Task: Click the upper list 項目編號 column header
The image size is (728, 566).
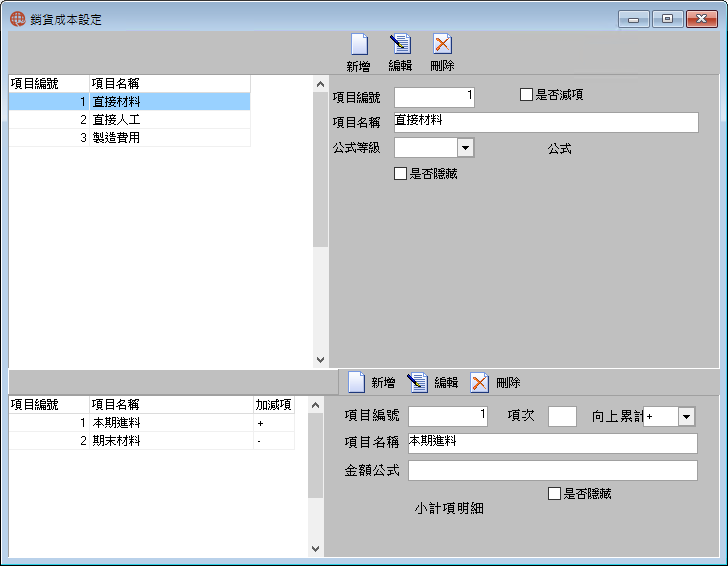Action: 49,84
